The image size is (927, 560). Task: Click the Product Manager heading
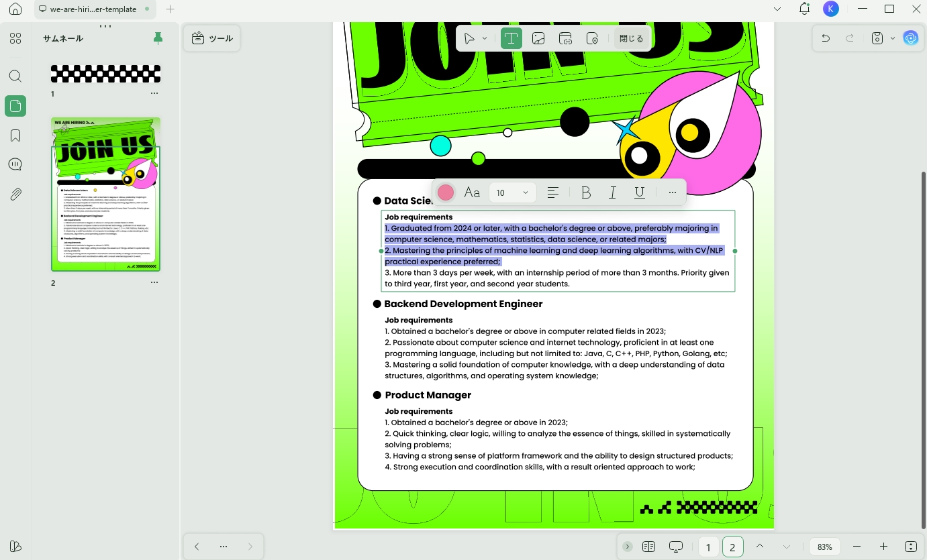(x=428, y=395)
